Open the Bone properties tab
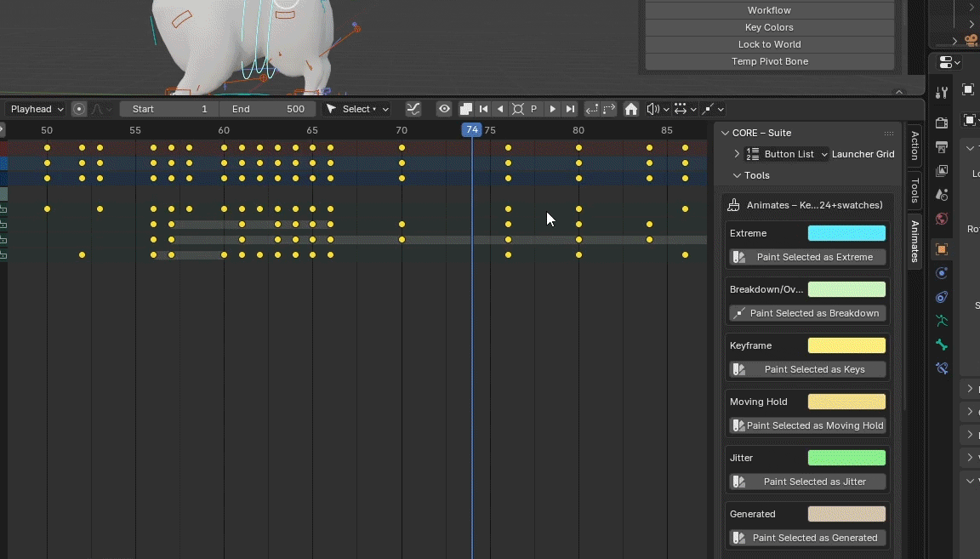This screenshot has height=559, width=980. pyautogui.click(x=942, y=345)
